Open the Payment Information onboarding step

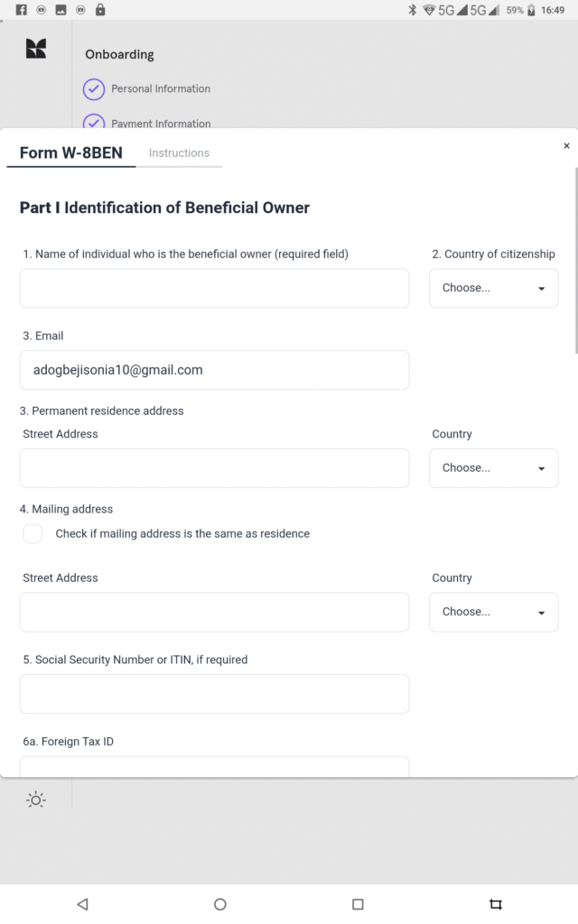click(x=161, y=123)
